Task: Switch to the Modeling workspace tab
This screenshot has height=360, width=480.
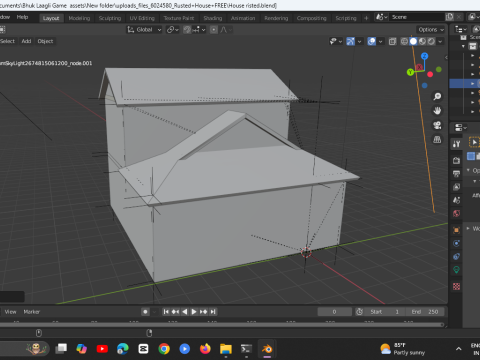Action: 79,18
